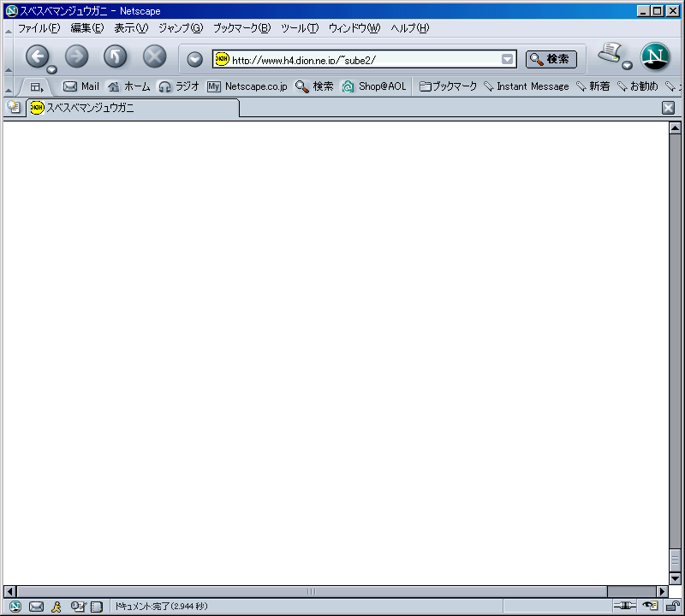Collapse the menu bar grippy arrow

(x=9, y=29)
